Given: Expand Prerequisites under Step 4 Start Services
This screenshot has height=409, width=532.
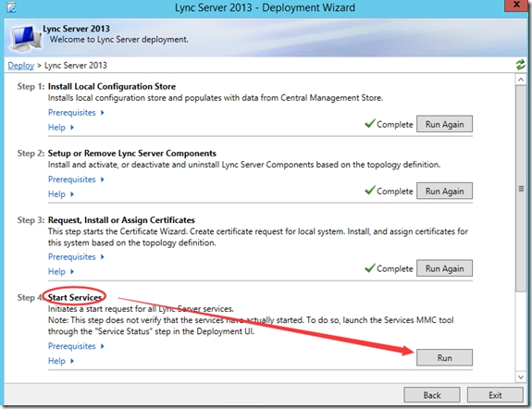Looking at the screenshot, I should click(x=76, y=346).
